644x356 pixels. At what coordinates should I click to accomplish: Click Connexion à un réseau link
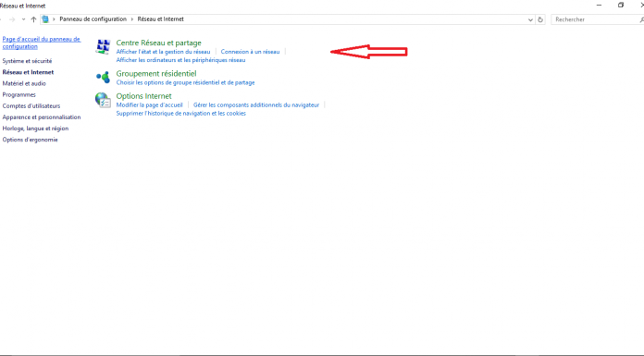pyautogui.click(x=250, y=52)
